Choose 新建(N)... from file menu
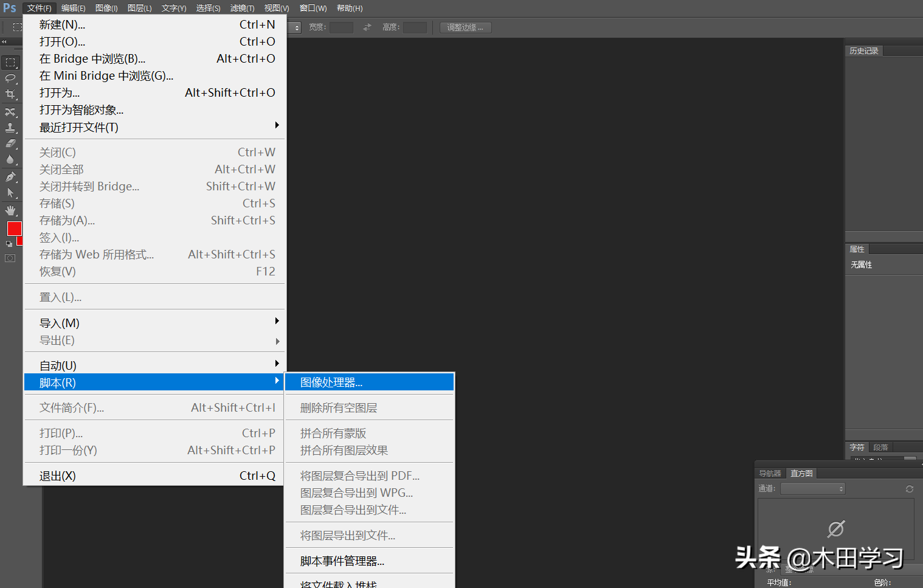The height and width of the screenshot is (588, 923). coord(154,24)
